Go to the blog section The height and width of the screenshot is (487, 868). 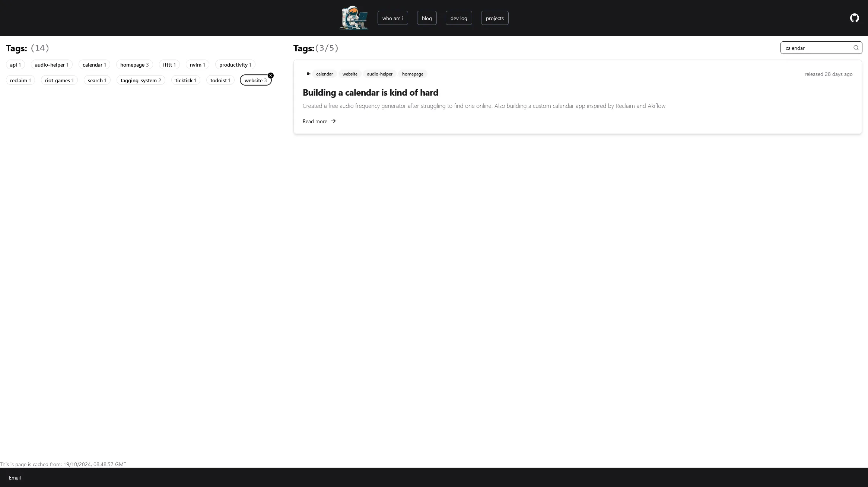[427, 18]
